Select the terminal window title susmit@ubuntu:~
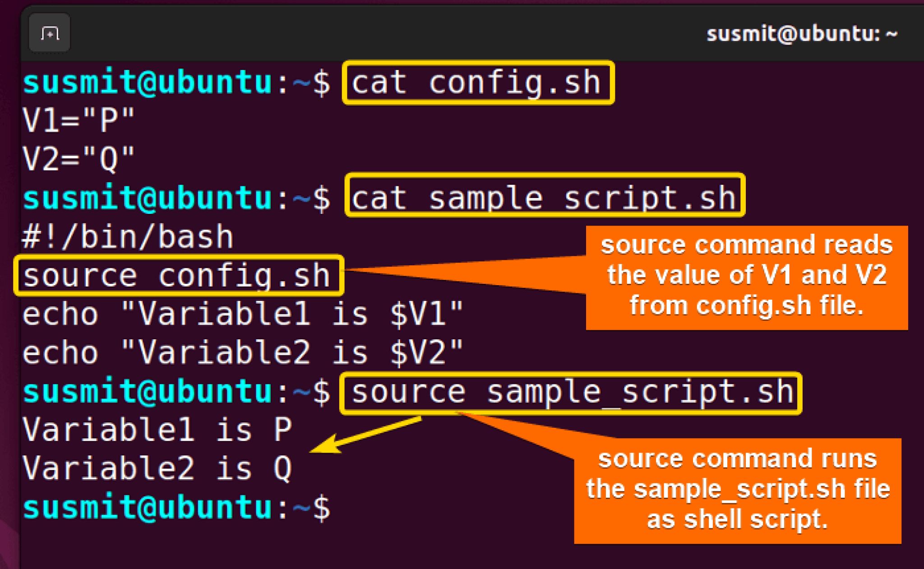This screenshot has height=569, width=924. pos(802,33)
